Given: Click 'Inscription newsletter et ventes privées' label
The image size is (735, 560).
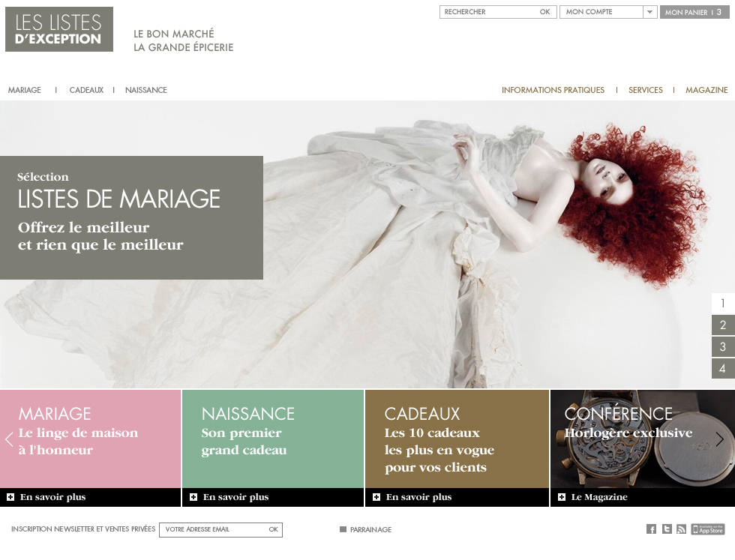Looking at the screenshot, I should pos(83,529).
